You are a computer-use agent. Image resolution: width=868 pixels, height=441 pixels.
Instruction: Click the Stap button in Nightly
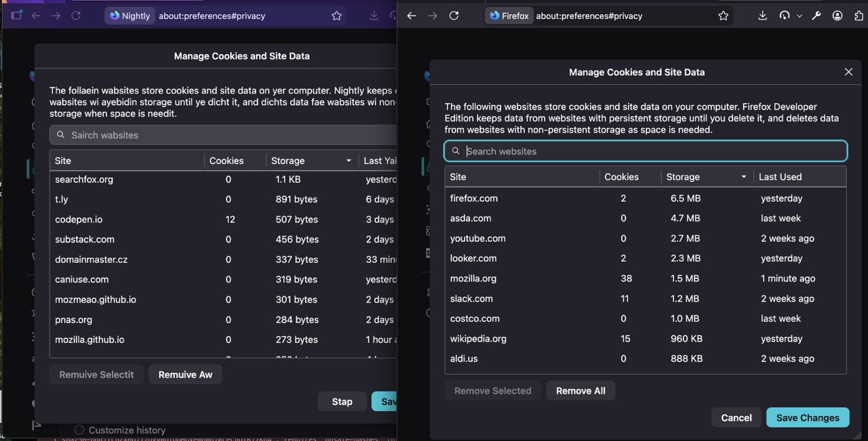pos(342,402)
